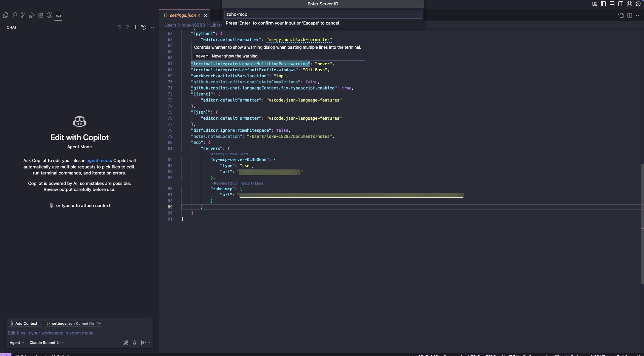
Task: Start a new chat with plus icon
Action: point(135,27)
